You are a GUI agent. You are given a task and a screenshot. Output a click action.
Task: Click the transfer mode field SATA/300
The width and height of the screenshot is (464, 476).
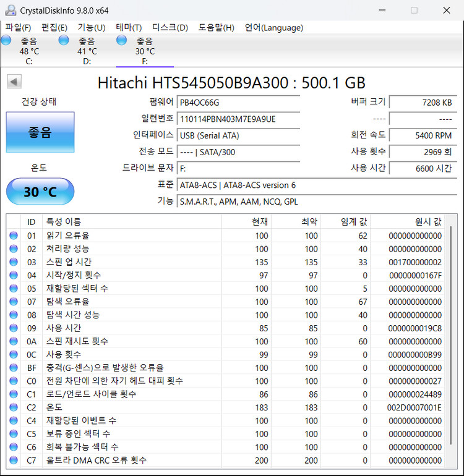click(239, 152)
